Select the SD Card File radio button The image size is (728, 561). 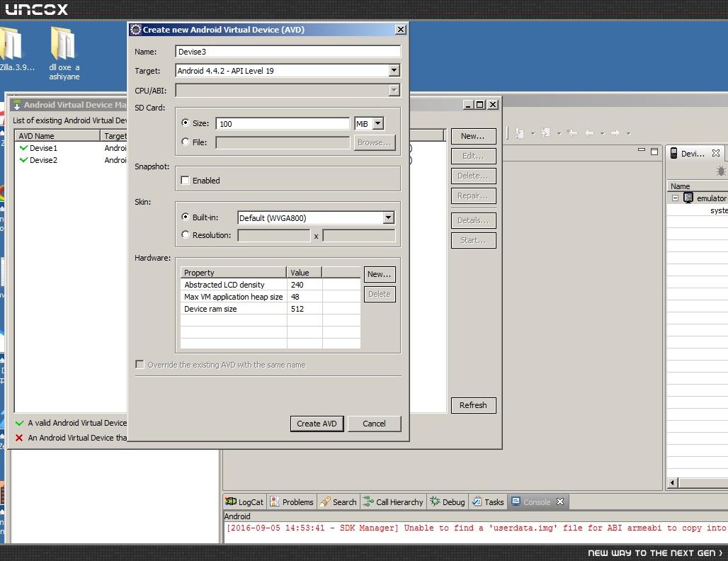click(x=186, y=142)
